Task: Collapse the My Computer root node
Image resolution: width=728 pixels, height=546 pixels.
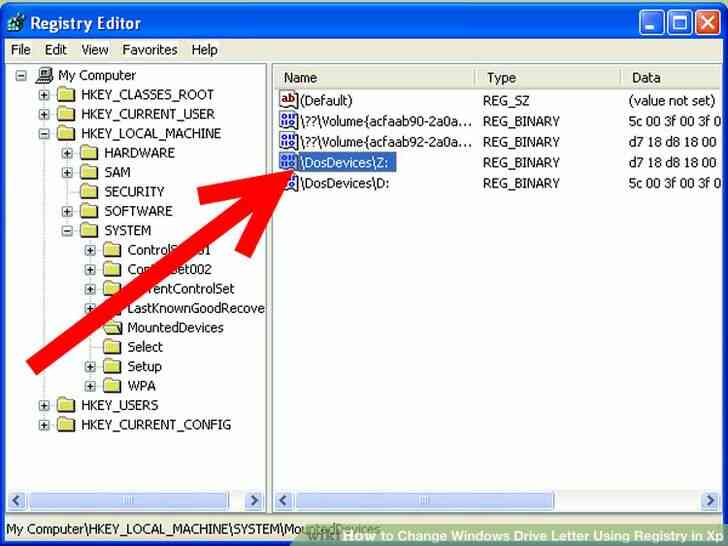Action: [x=21, y=75]
